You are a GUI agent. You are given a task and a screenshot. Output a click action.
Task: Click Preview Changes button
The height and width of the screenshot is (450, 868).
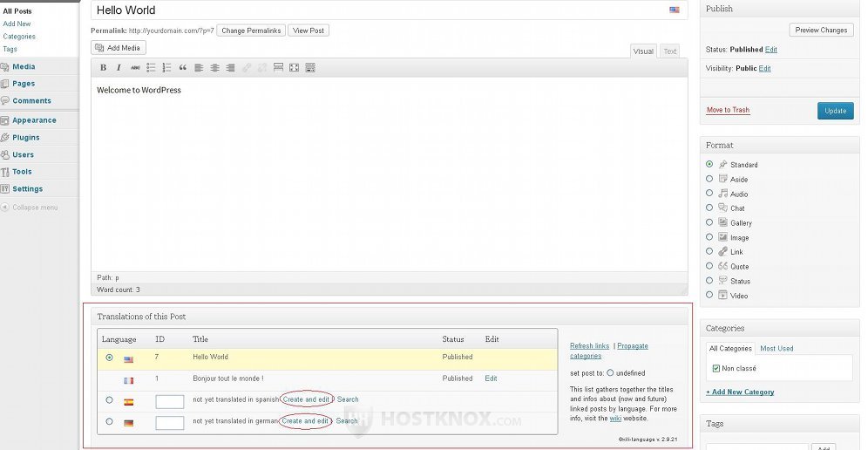coord(821,30)
